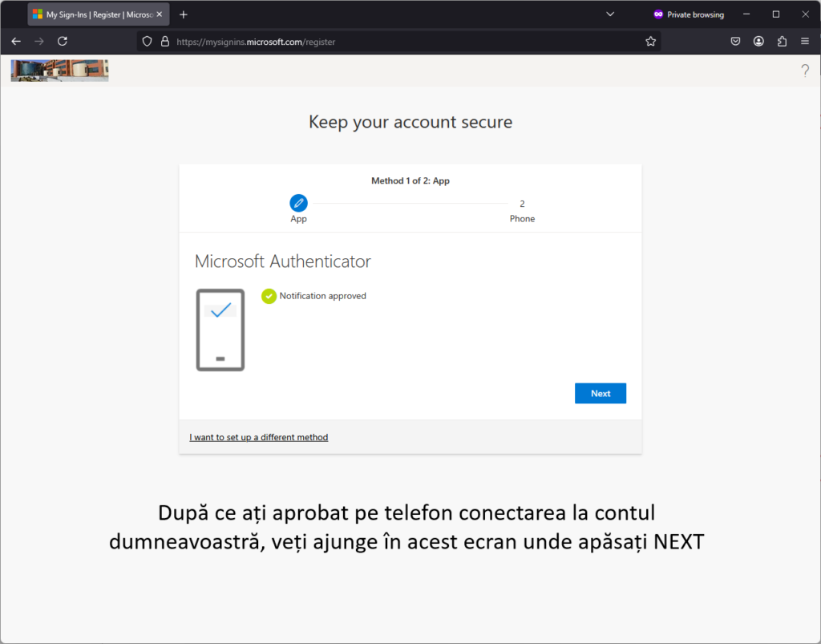Save page to Pocket icon
Viewport: 821px width, 644px height.
735,42
